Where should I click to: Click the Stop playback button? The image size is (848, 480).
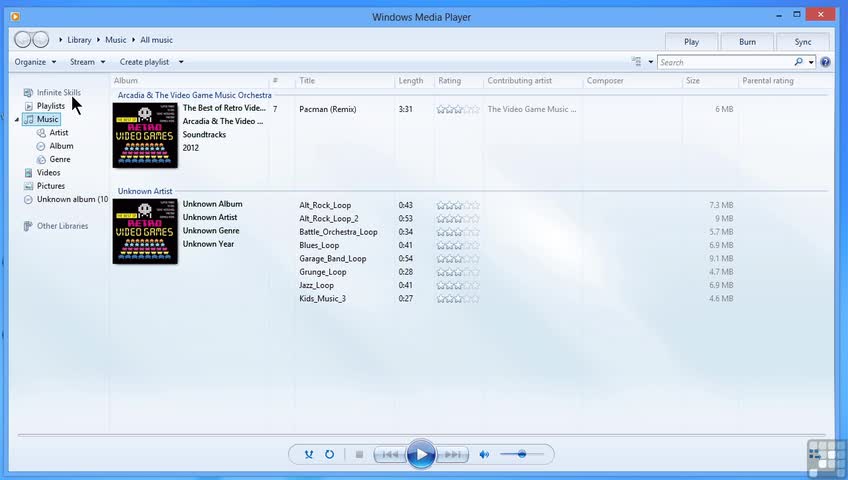tap(359, 455)
